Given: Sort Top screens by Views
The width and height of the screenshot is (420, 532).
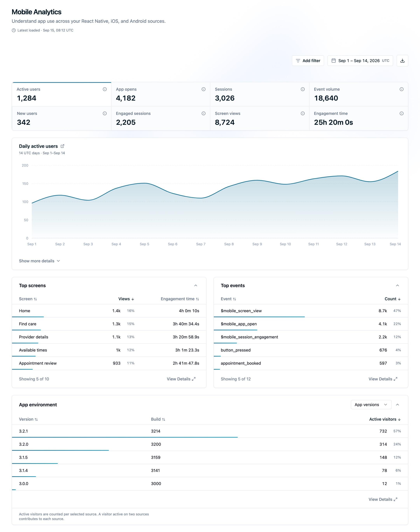Looking at the screenshot, I should pos(126,299).
